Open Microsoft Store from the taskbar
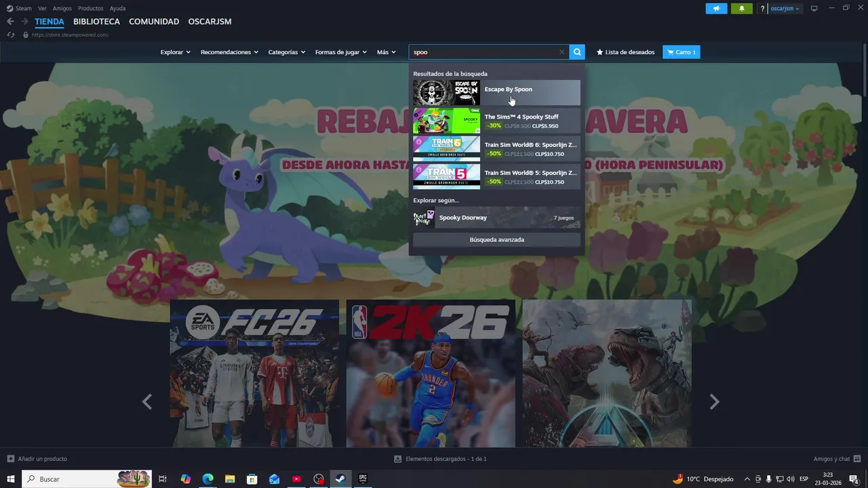 (x=252, y=479)
